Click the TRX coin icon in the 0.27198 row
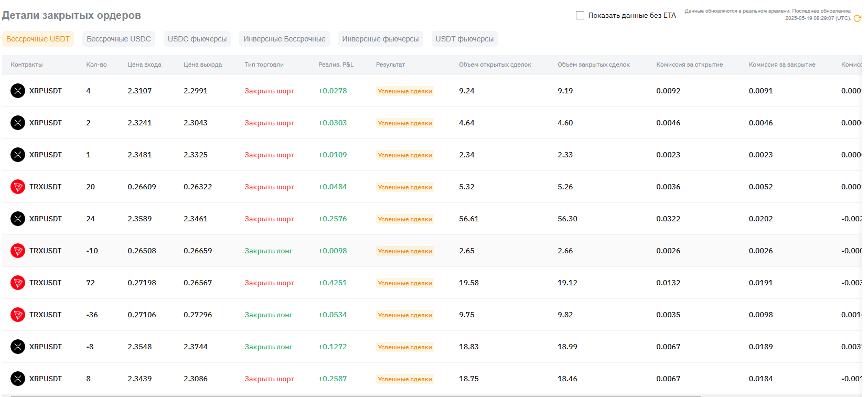 click(18, 283)
